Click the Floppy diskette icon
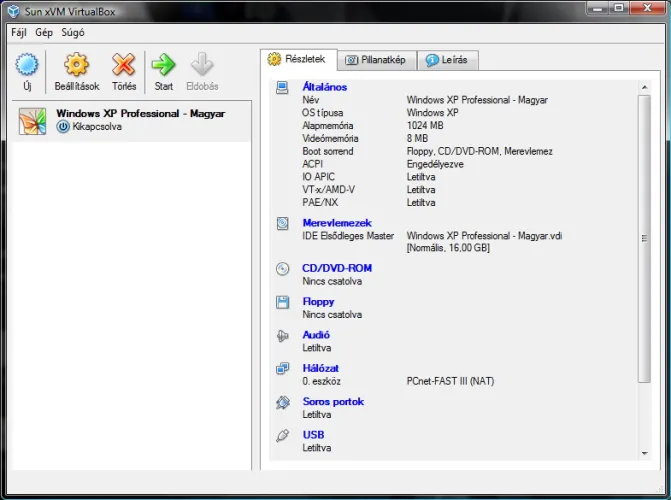 [x=282, y=302]
